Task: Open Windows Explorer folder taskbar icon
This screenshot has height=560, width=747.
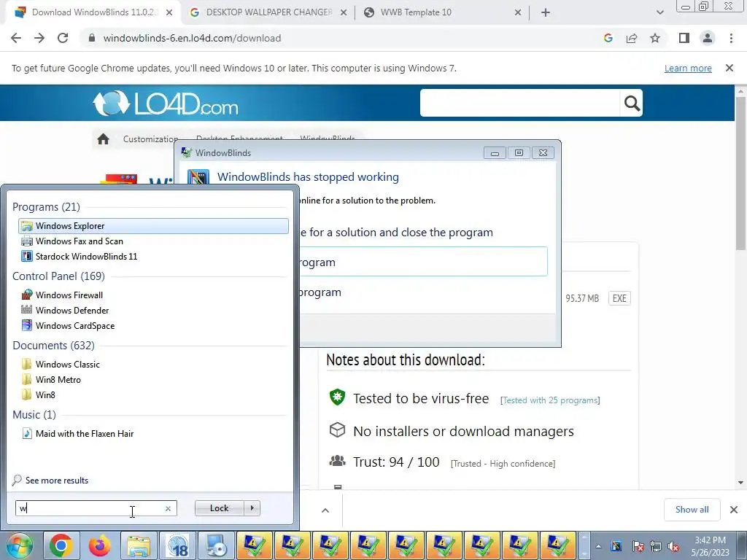Action: [139, 546]
